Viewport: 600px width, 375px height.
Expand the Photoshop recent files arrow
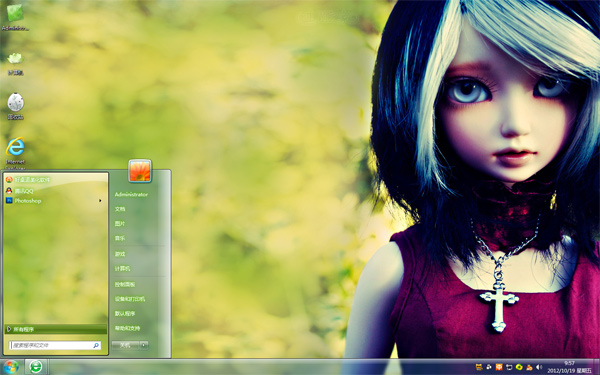click(x=100, y=201)
